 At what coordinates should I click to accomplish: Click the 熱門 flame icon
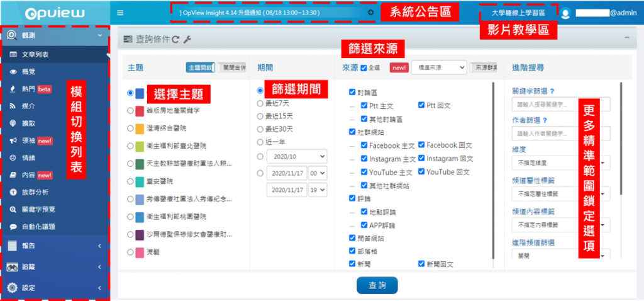click(x=13, y=89)
